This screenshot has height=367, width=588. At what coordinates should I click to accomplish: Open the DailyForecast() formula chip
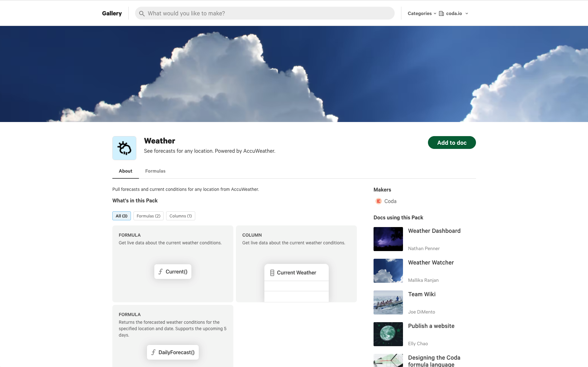[173, 352]
